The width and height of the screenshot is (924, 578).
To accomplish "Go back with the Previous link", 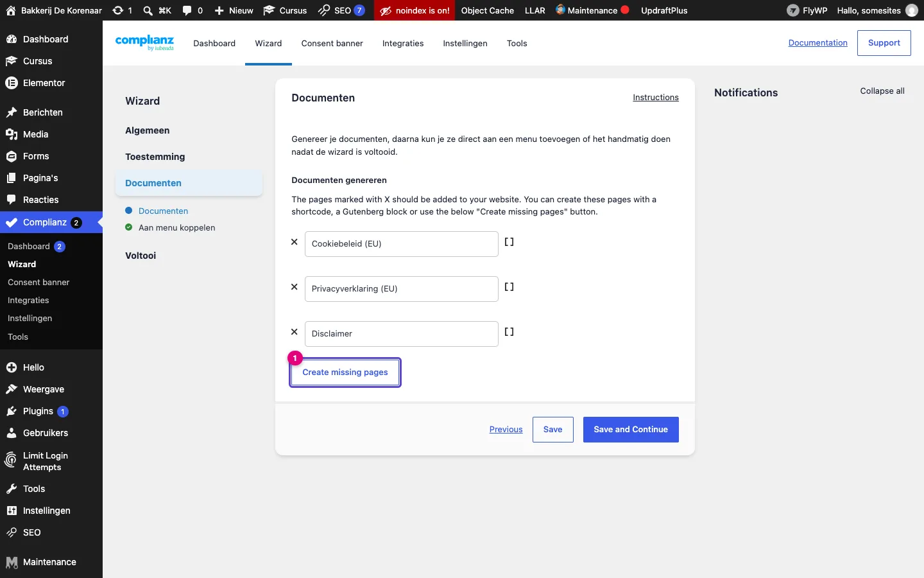I will 506,430.
